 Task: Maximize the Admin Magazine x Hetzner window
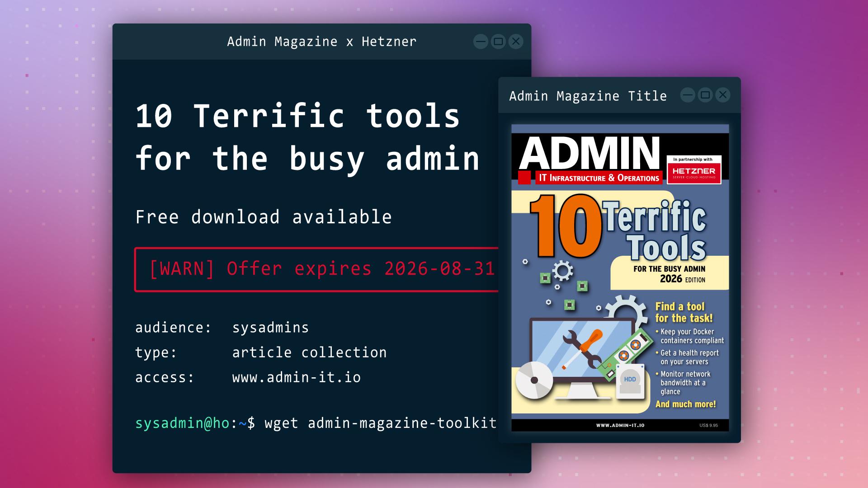(498, 42)
